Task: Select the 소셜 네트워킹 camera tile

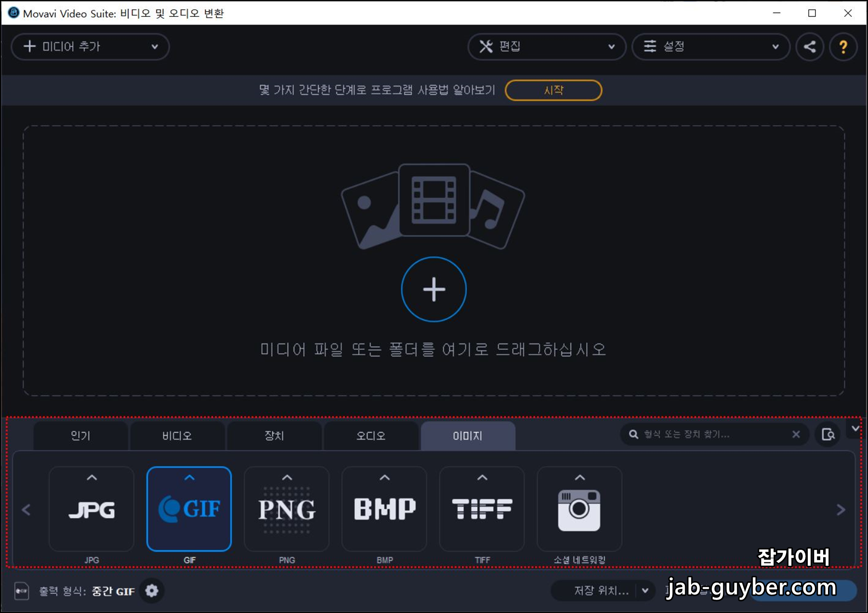Action: (580, 509)
